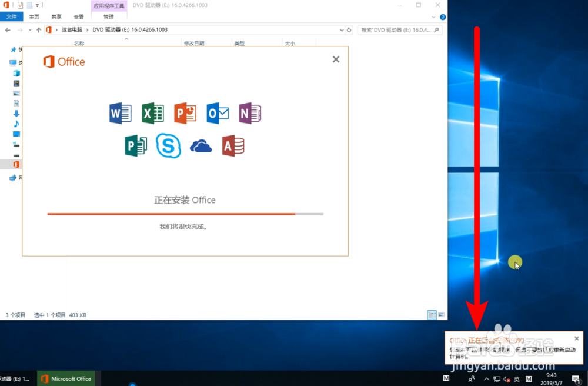Click the Publisher icon in the installer

(x=136, y=145)
